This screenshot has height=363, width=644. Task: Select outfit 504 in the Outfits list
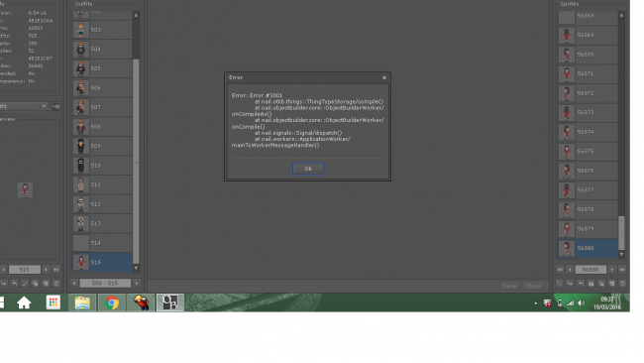point(102,49)
